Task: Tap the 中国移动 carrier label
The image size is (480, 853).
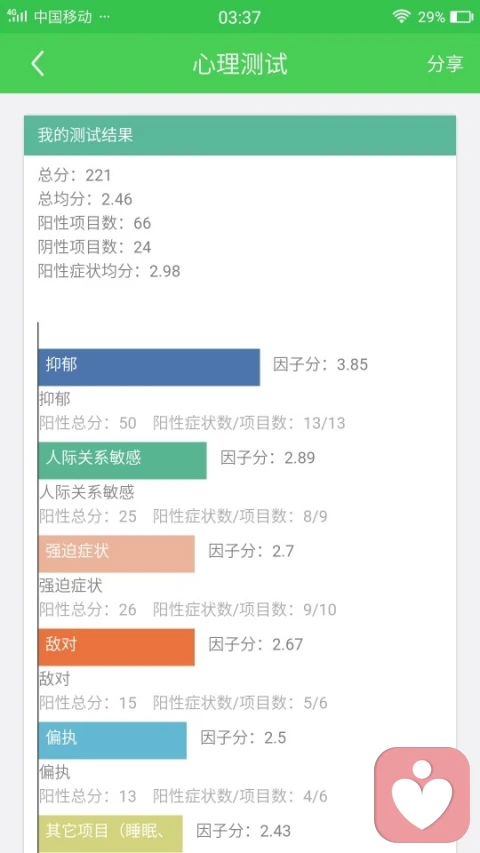Action: pos(63,17)
